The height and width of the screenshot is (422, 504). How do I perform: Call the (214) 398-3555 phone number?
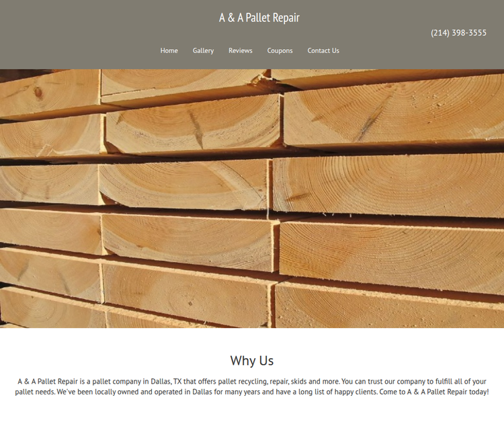(x=458, y=33)
